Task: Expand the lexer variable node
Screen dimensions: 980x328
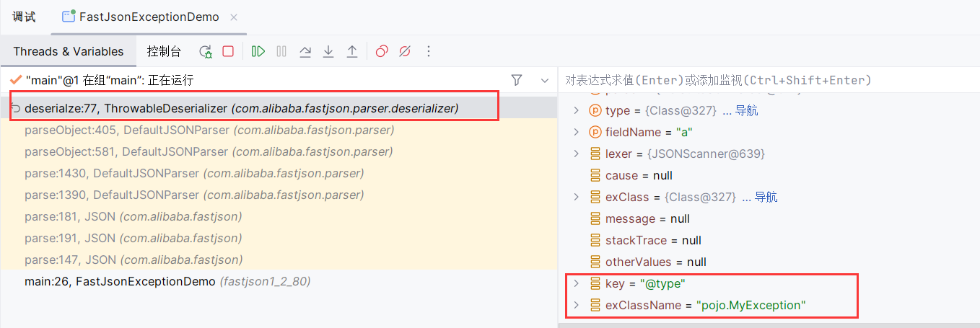Action: point(576,154)
